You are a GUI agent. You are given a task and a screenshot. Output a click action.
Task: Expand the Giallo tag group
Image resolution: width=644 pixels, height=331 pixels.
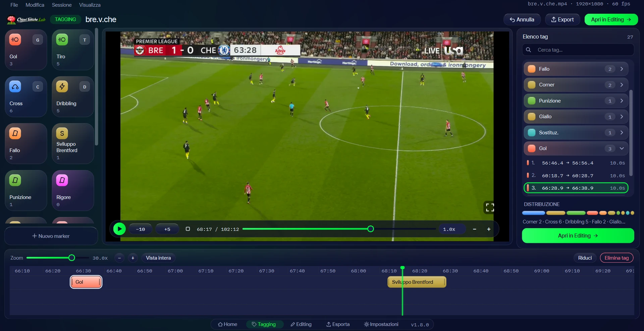[622, 117]
